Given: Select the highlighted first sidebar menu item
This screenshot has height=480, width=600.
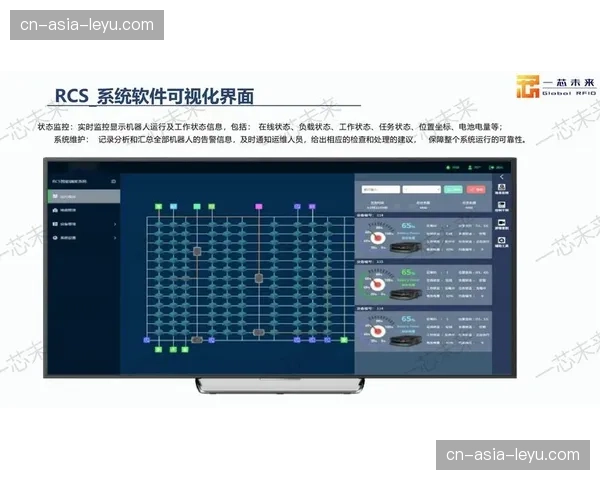Looking at the screenshot, I should [84, 196].
